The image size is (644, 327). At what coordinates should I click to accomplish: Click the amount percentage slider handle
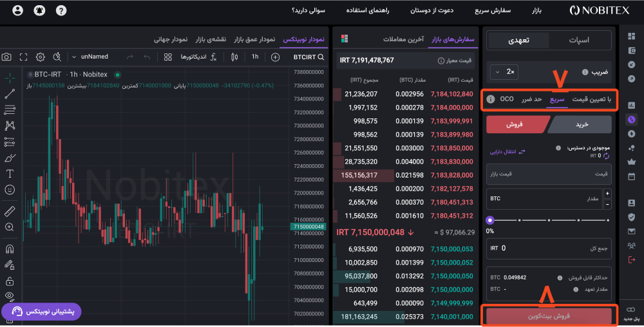click(490, 220)
